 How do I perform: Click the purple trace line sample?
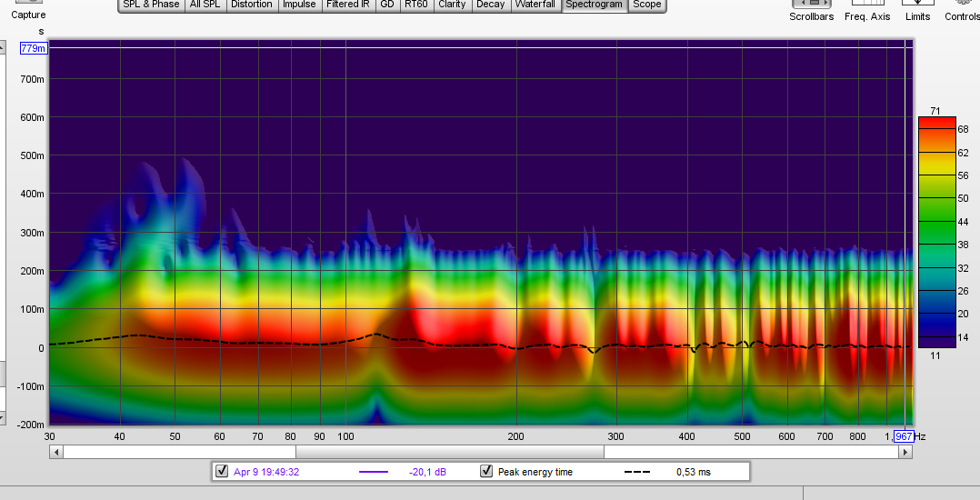coord(373,472)
